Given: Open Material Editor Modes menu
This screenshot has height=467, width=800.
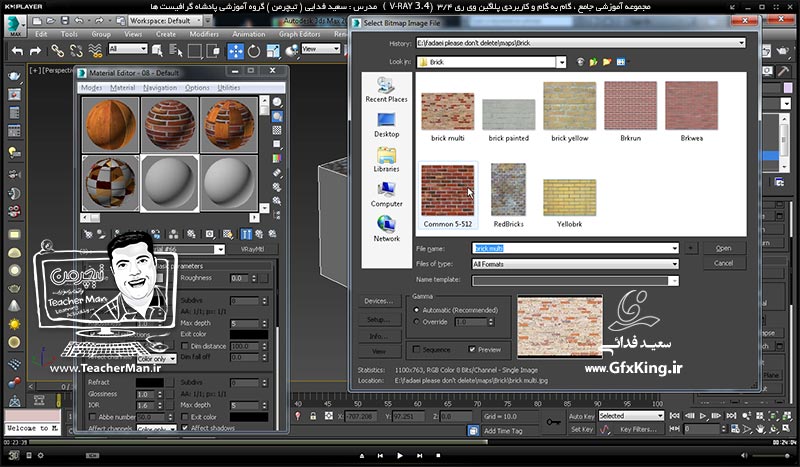Looking at the screenshot, I should (92, 88).
